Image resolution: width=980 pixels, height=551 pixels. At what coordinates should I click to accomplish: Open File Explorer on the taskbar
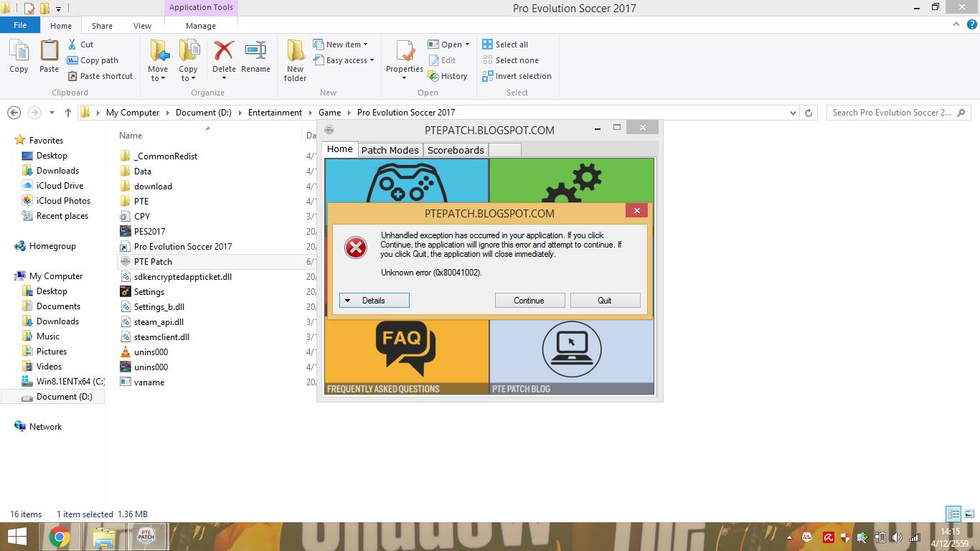tap(104, 537)
